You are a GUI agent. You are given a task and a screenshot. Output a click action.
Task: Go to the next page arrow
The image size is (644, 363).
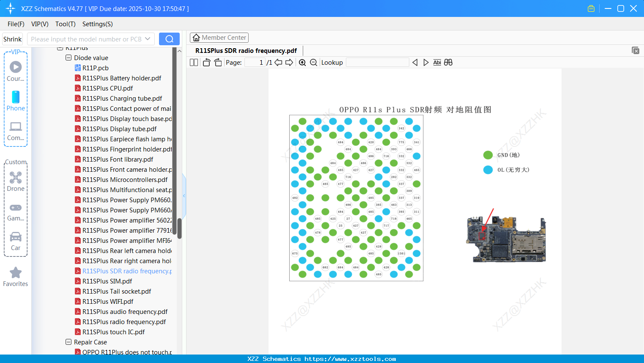(289, 63)
